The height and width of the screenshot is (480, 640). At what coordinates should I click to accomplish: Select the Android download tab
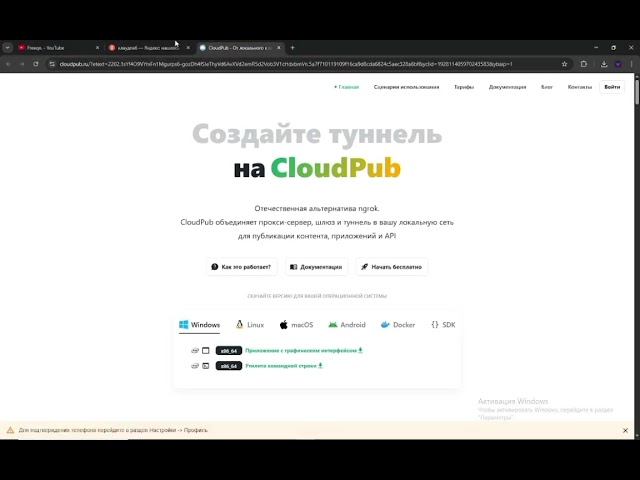pyautogui.click(x=347, y=325)
